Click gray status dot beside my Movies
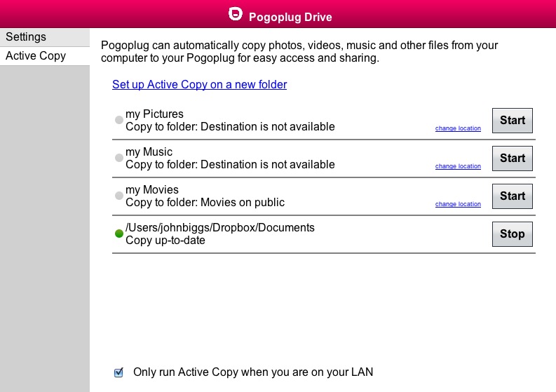 (x=119, y=196)
